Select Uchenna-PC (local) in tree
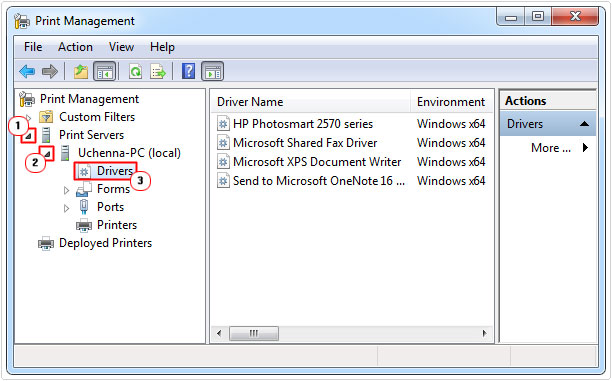The image size is (612, 381). click(129, 153)
